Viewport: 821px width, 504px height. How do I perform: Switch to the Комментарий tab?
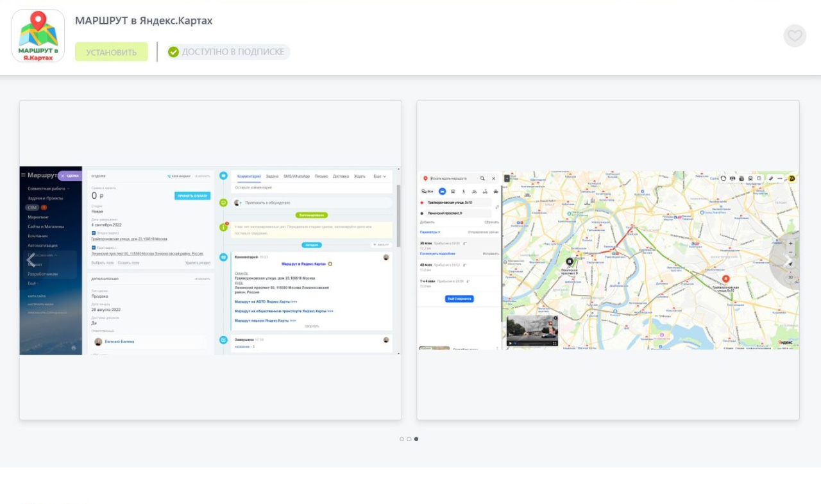[249, 176]
